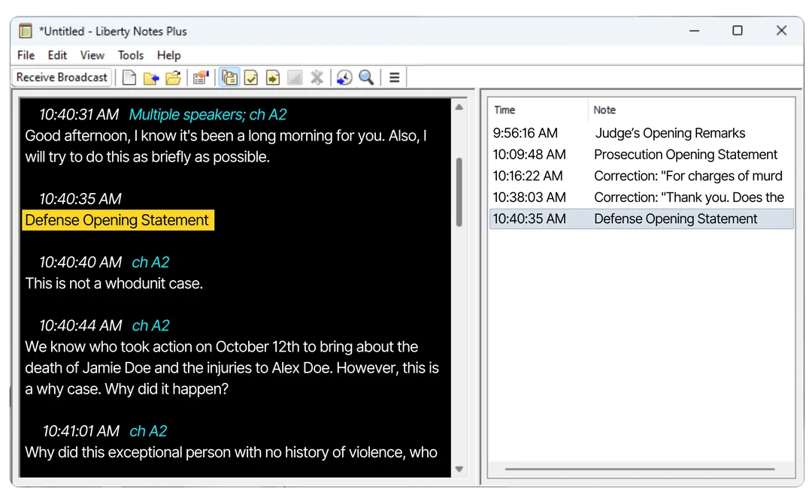812x504 pixels.
Task: Select the 10:40:35 AM Defense Opening Statement row
Action: tap(641, 219)
